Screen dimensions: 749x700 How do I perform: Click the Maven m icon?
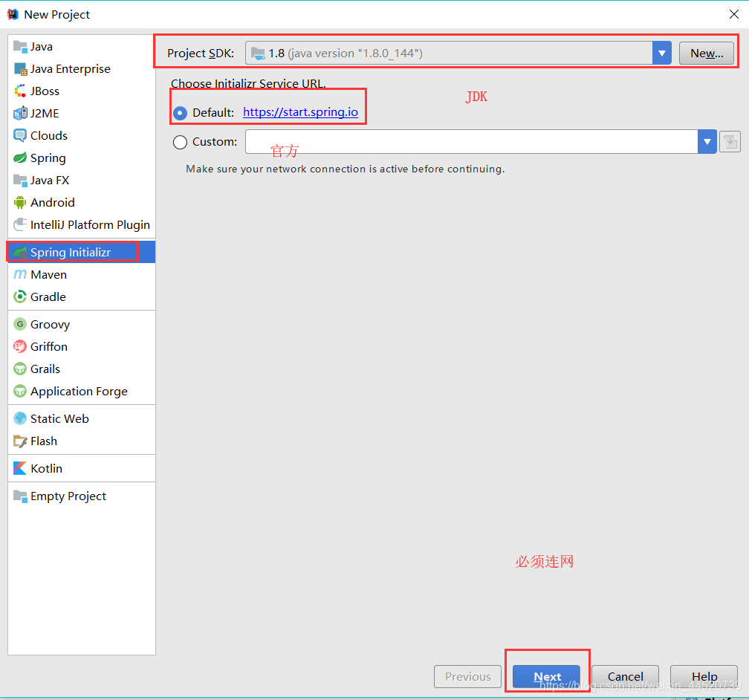[20, 275]
